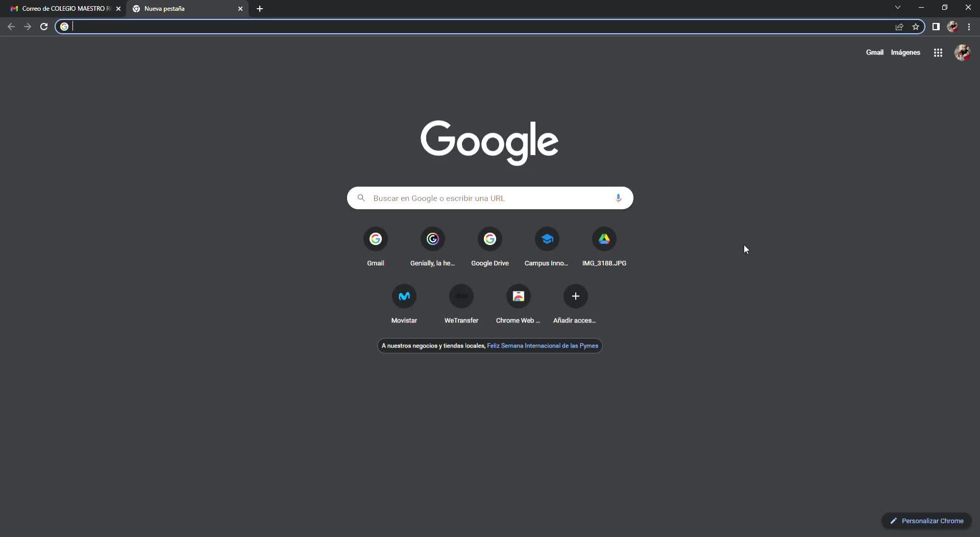The height and width of the screenshot is (537, 980).
Task: Click the Google icon in the address bar
Action: pyautogui.click(x=64, y=27)
